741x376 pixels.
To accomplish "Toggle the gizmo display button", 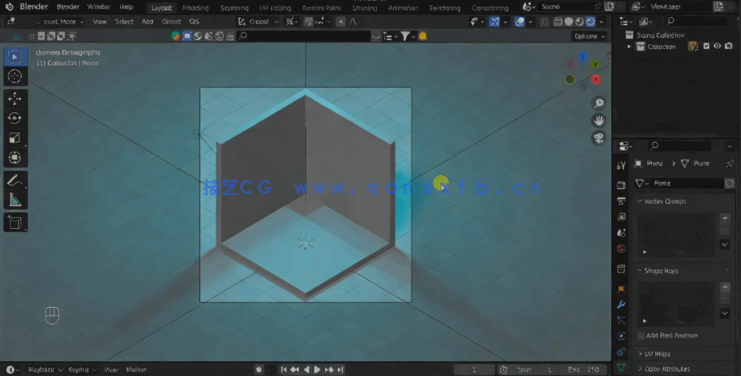I will coord(494,22).
